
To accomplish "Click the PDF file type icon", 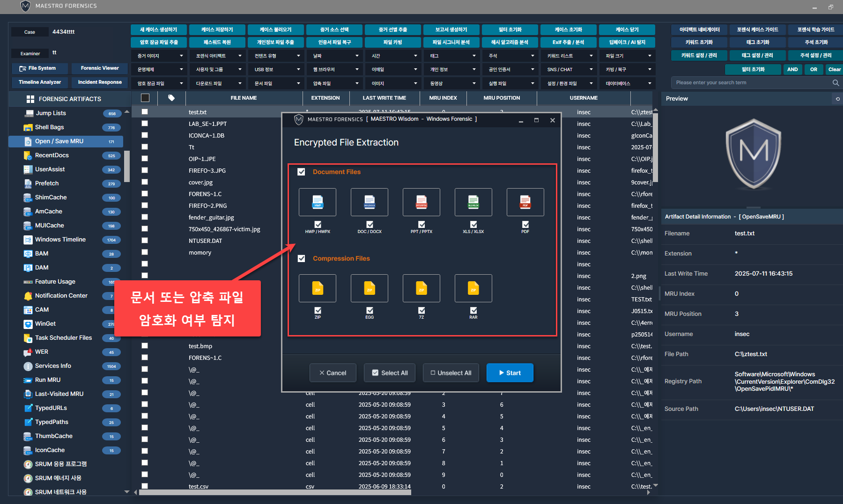I will click(x=525, y=202).
